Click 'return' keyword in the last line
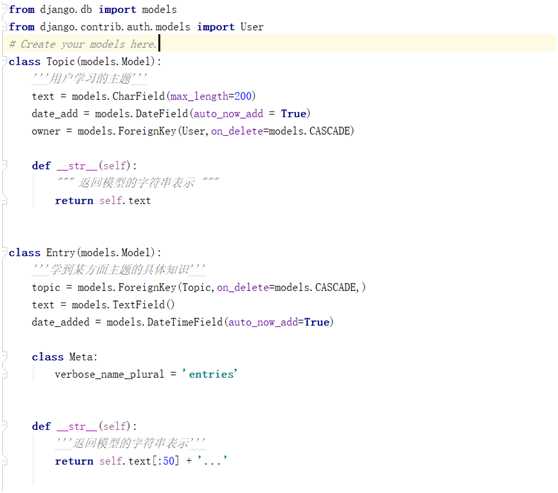 click(74, 461)
